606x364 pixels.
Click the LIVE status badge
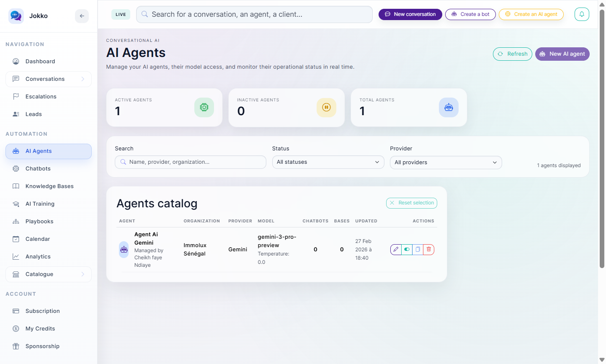pyautogui.click(x=121, y=15)
